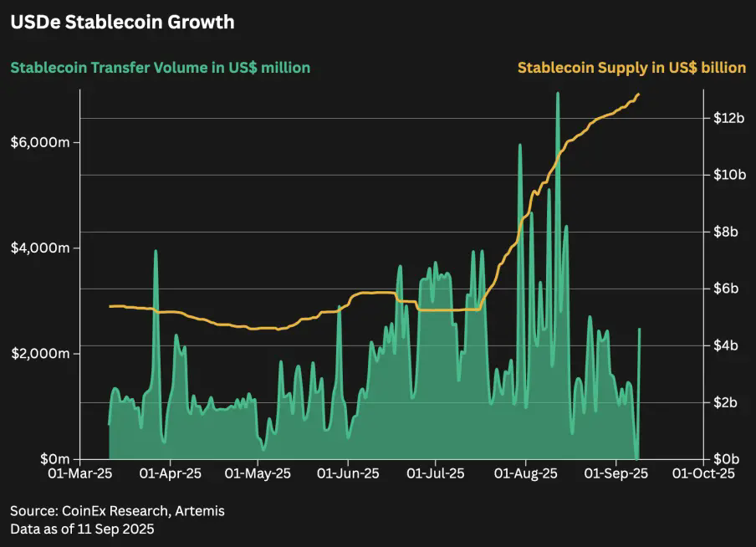
Task: Select the Stablecoin Supply legend label
Action: click(x=631, y=68)
